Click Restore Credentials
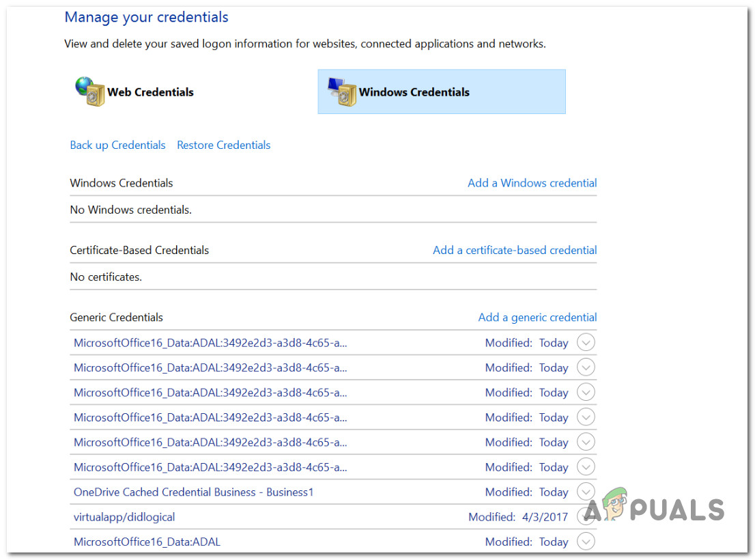755x560 pixels. point(223,145)
